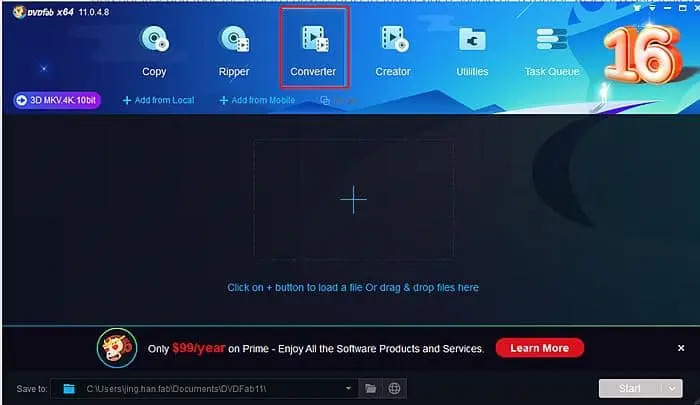Click the blue folder icon beside Save to
700x405 pixels.
pyautogui.click(x=69, y=389)
